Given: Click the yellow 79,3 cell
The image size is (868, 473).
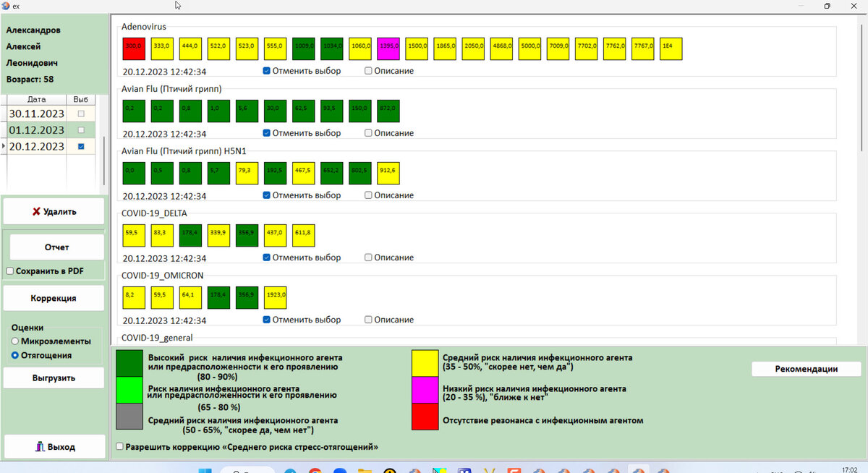Looking at the screenshot, I should 247,173.
